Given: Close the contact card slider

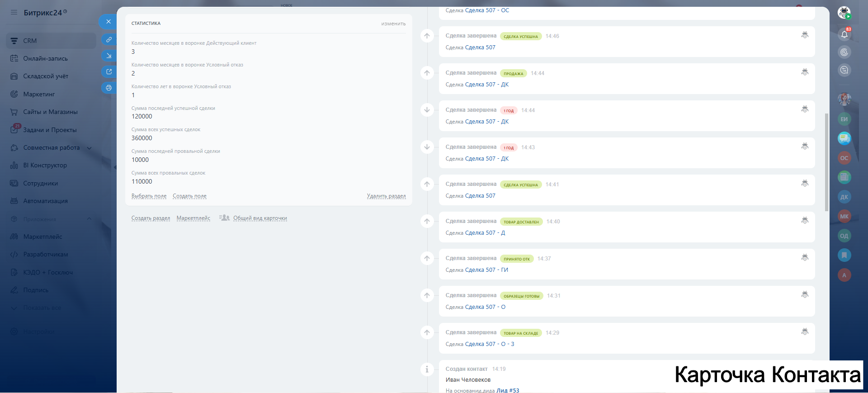Looking at the screenshot, I should pyautogui.click(x=108, y=22).
